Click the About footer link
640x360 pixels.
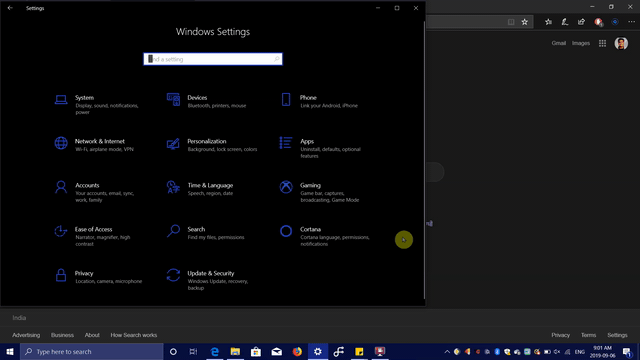tap(92, 335)
